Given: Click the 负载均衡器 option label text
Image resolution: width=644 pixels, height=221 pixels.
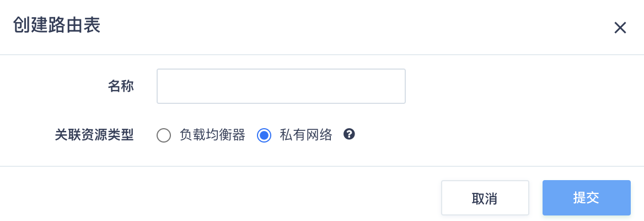Looking at the screenshot, I should click(x=212, y=135).
